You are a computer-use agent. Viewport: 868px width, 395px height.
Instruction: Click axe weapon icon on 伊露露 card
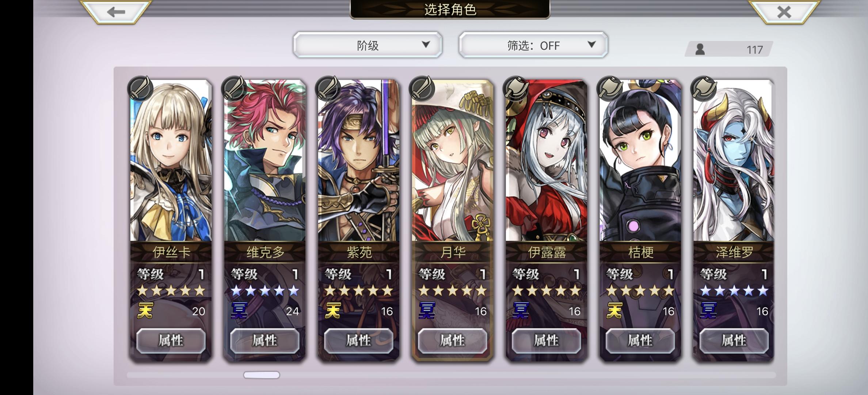click(x=516, y=88)
